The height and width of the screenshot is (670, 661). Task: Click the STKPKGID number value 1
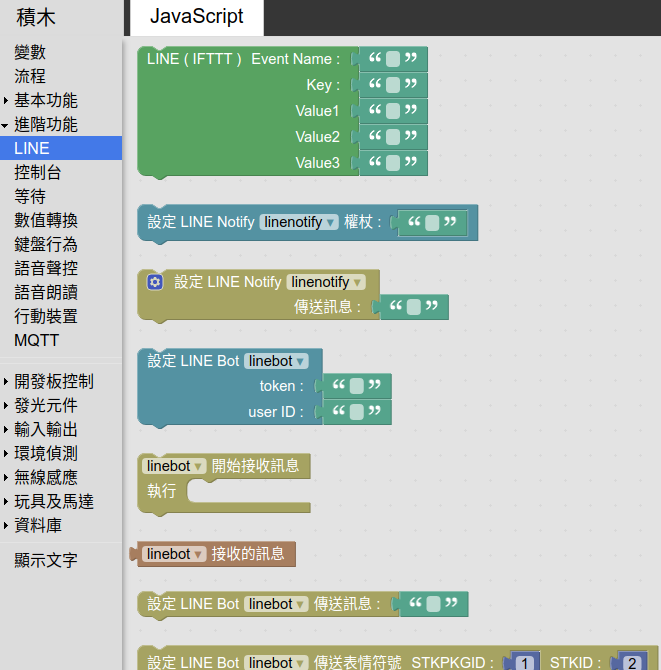coord(523,662)
